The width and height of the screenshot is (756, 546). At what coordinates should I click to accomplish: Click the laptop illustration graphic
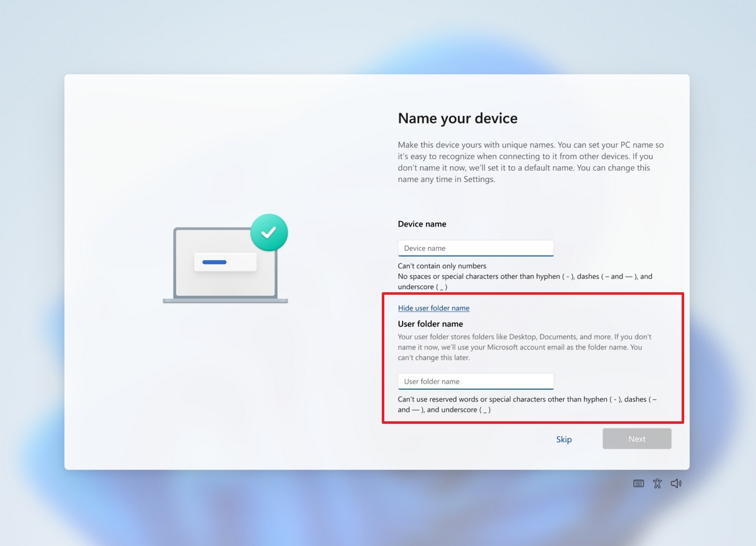(x=227, y=263)
